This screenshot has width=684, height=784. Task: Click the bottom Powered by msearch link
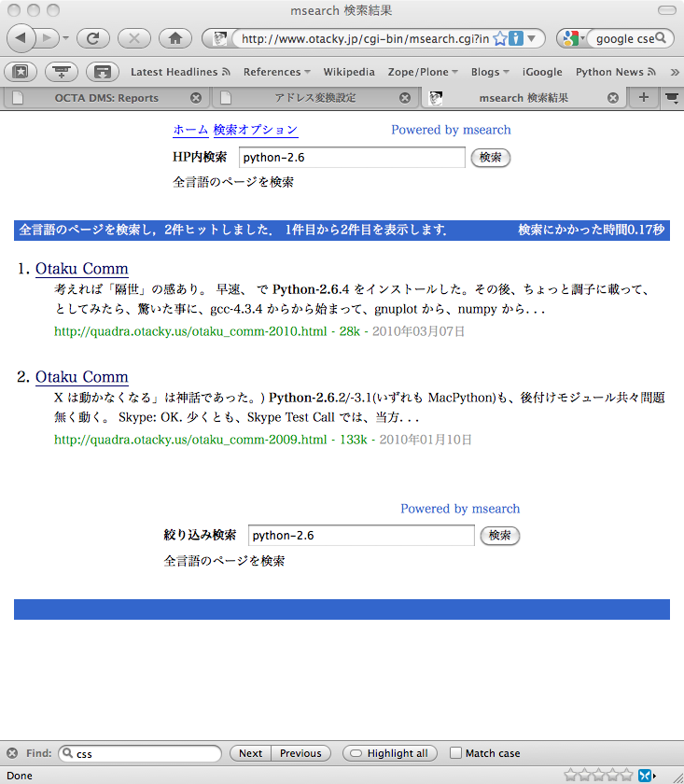pos(460,509)
